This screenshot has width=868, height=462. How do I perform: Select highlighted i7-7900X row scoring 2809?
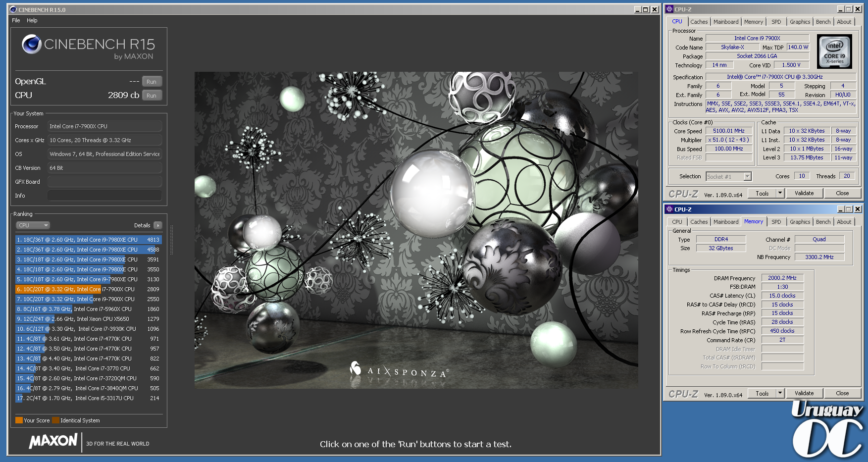(x=89, y=289)
